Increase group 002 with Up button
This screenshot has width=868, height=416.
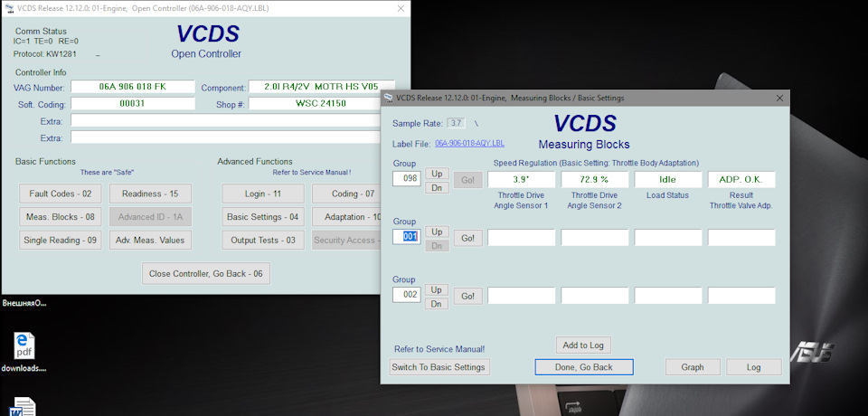coord(437,289)
